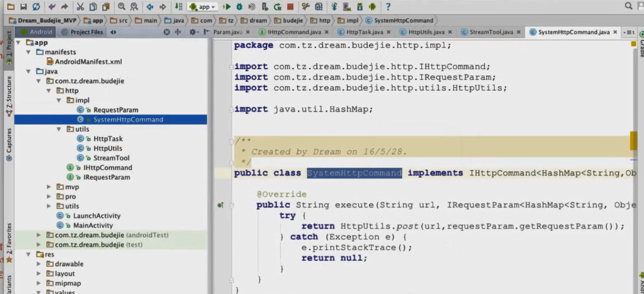Open the AVD Manager icon

347,7
